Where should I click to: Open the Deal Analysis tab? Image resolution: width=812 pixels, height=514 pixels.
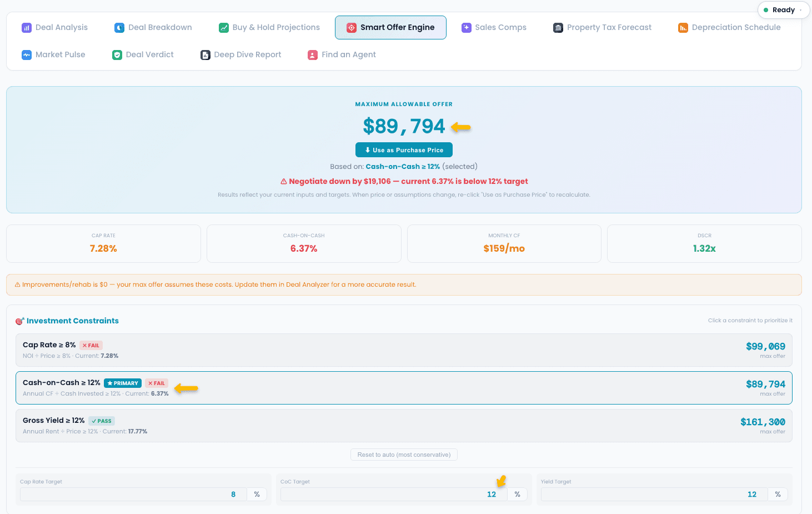(55, 27)
